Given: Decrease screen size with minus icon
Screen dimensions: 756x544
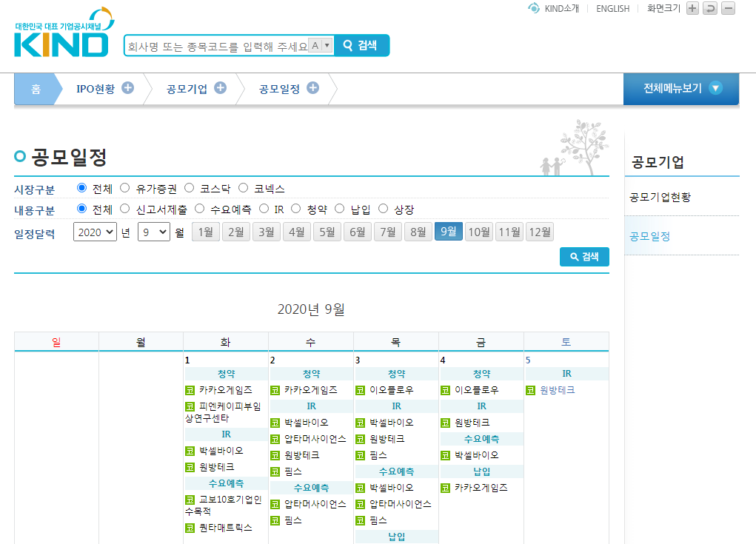Looking at the screenshot, I should coord(728,8).
